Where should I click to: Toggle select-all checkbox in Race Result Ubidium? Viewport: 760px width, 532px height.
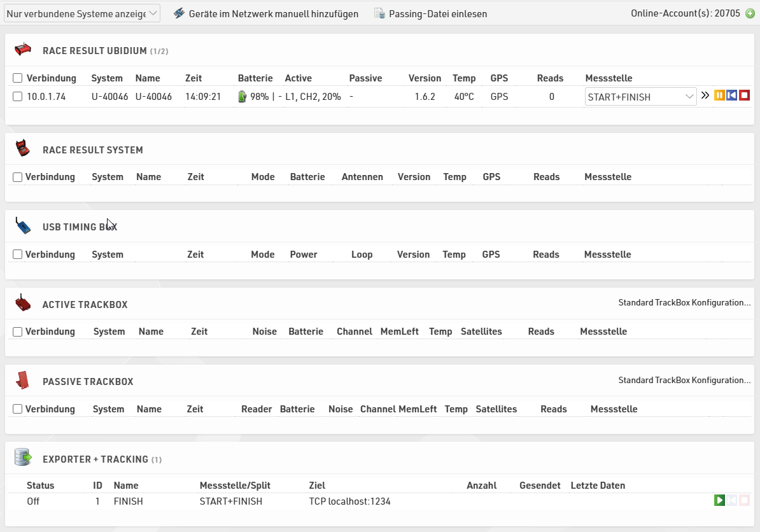[18, 78]
